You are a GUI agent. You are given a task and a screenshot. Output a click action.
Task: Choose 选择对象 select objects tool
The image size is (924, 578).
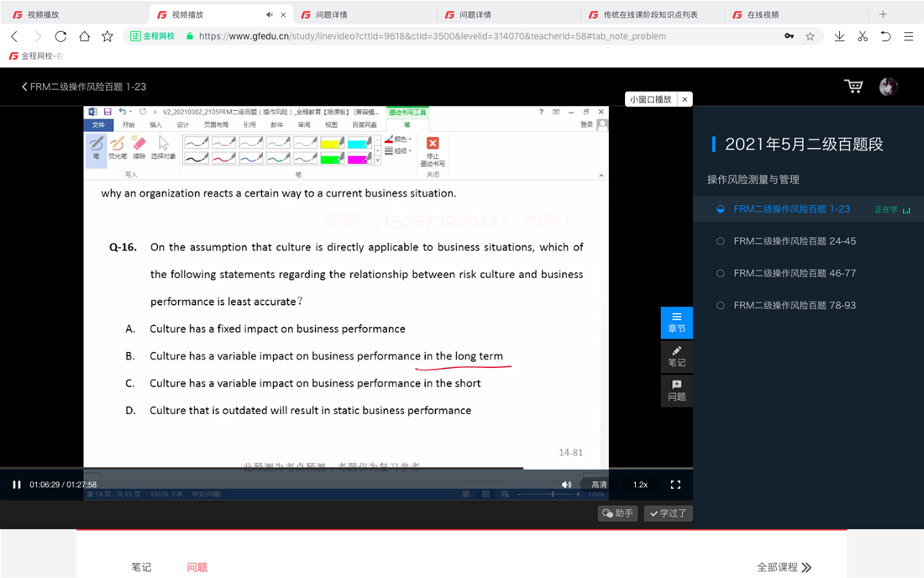click(163, 147)
